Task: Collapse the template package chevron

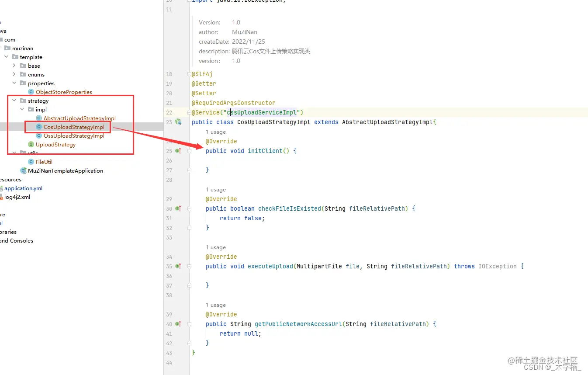Action: 7,57
